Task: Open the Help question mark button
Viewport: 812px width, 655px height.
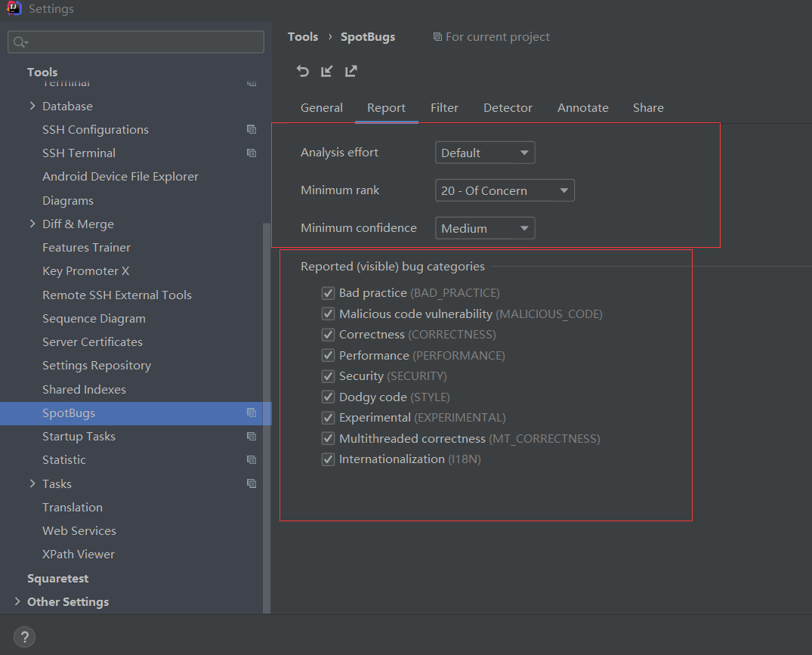Action: [x=24, y=637]
